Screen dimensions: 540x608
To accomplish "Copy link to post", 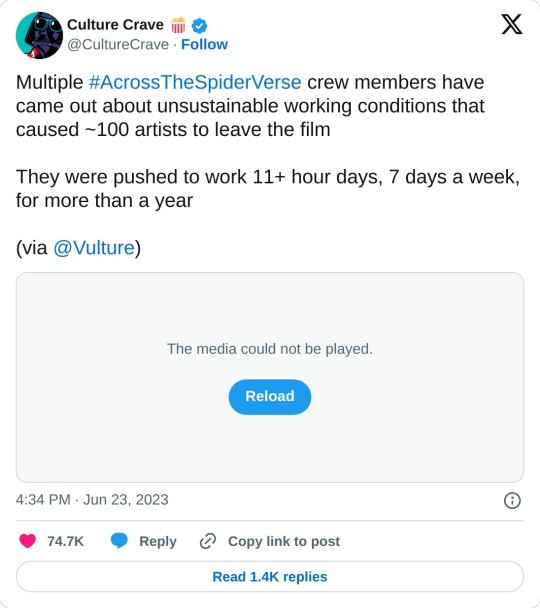I will point(284,541).
